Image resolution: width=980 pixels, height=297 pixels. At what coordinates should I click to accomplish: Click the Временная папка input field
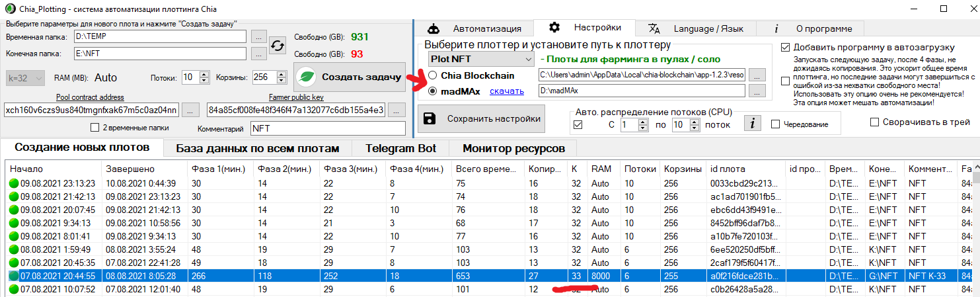point(159,36)
